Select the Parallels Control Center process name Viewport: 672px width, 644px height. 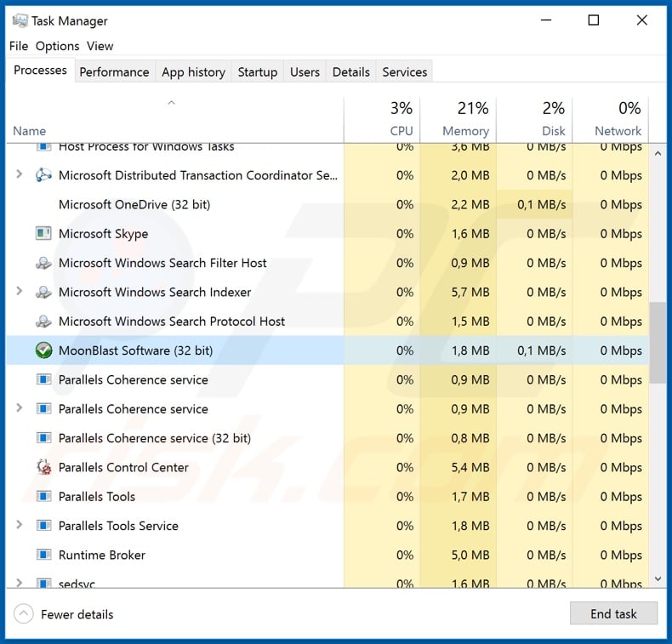123,467
